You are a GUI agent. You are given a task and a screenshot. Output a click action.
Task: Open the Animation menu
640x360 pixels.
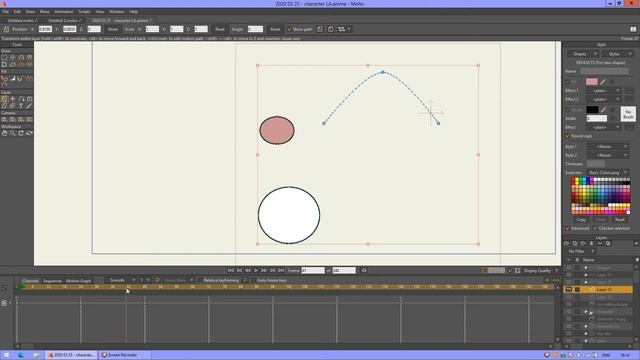point(64,12)
